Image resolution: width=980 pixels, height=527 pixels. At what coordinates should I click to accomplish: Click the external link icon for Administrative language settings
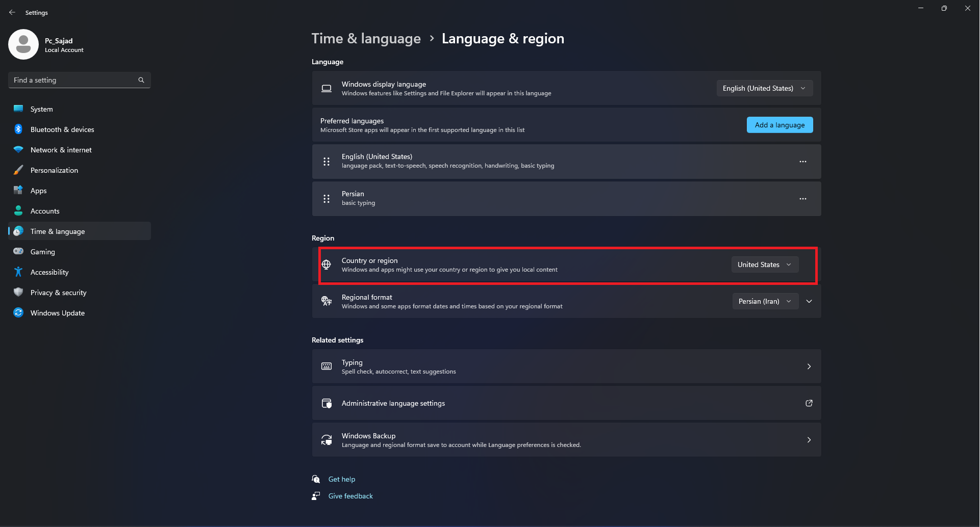tap(809, 403)
